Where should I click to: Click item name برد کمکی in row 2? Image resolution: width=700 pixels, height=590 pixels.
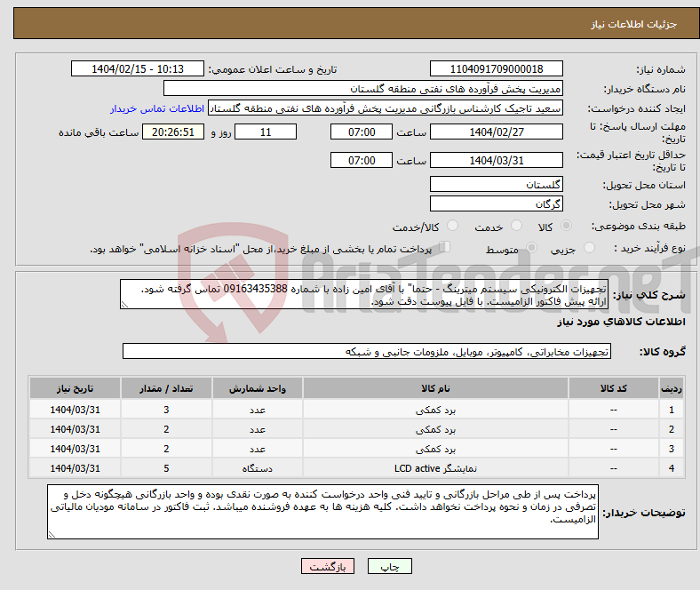(435, 429)
